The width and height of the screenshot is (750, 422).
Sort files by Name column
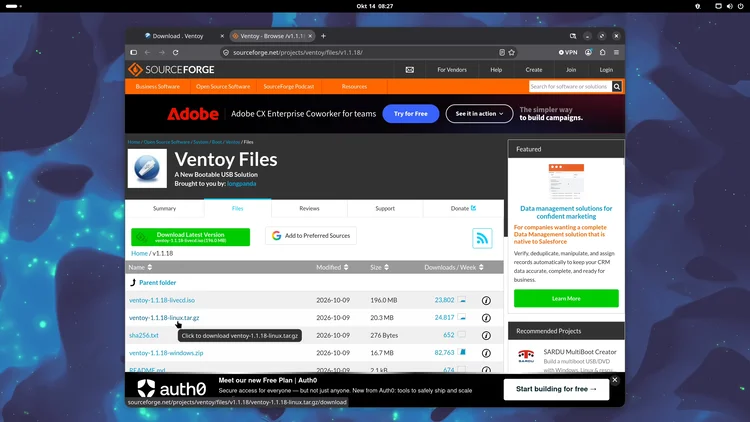pyautogui.click(x=140, y=267)
